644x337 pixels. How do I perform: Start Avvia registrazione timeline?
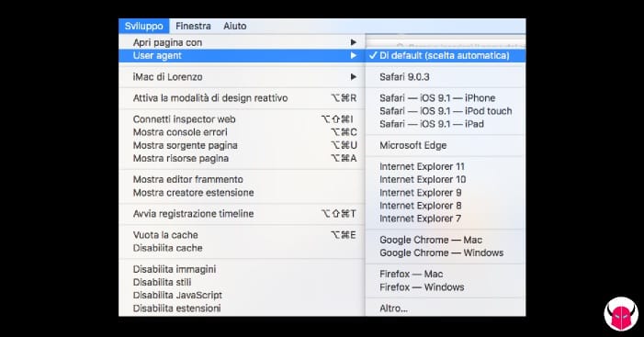coord(242,214)
